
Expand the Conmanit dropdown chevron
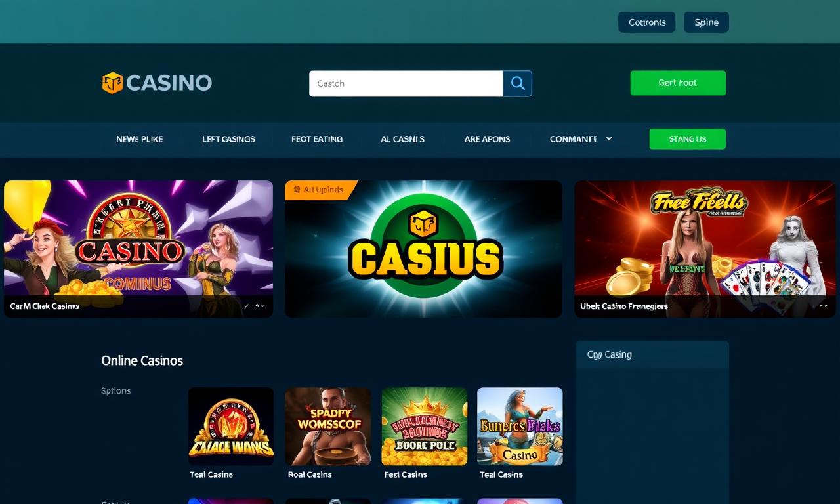tap(608, 139)
